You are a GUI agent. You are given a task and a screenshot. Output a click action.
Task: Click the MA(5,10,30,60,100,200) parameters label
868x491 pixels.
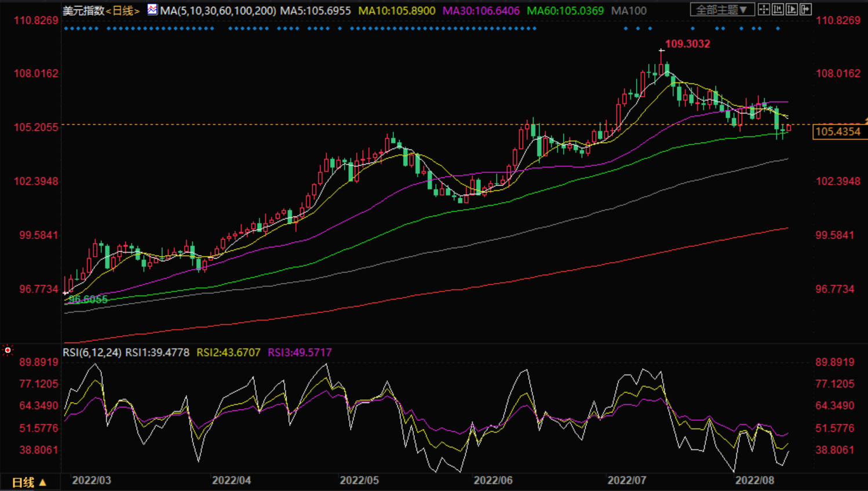(218, 10)
